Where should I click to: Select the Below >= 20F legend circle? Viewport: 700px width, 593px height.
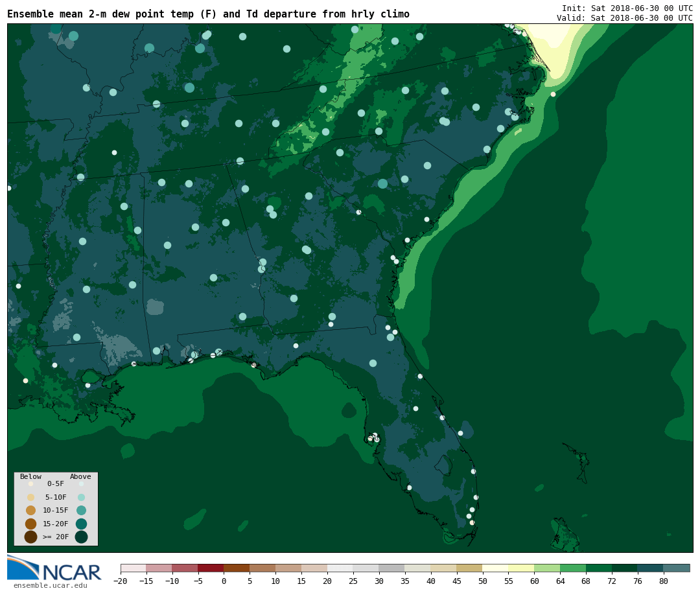[31, 537]
